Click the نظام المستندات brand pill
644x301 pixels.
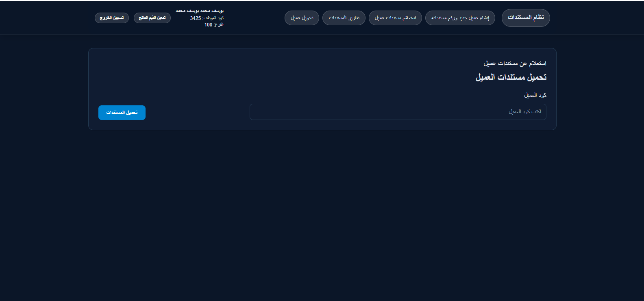(526, 18)
